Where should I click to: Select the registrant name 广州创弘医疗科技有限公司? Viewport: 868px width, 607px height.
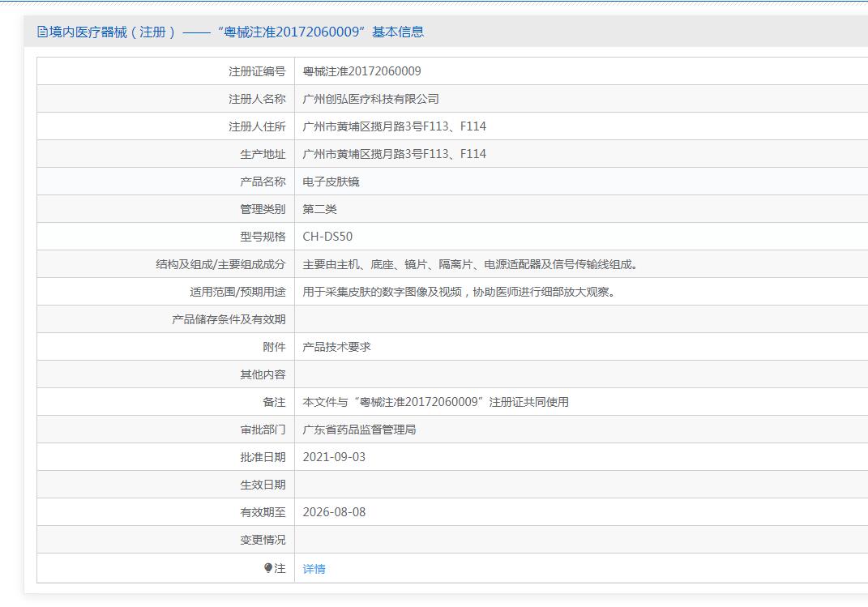[x=370, y=99]
